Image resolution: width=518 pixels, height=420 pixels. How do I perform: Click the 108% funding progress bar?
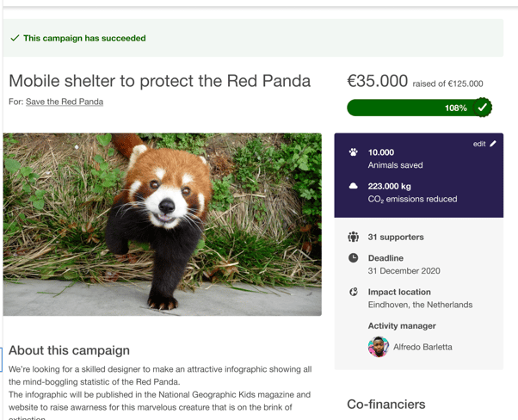pyautogui.click(x=413, y=108)
